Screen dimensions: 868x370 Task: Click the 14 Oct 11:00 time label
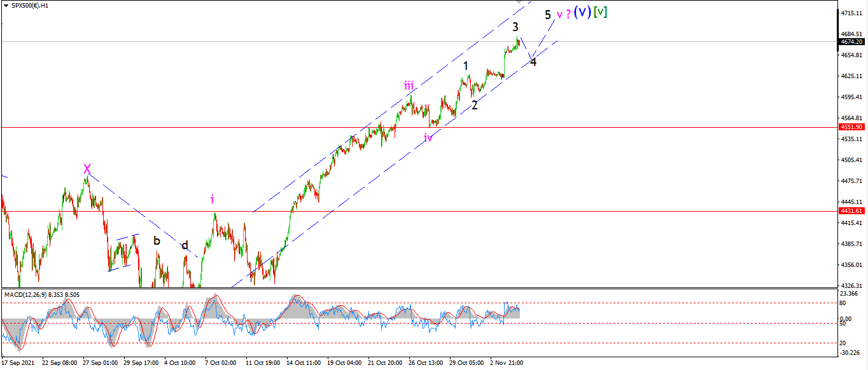pyautogui.click(x=304, y=363)
